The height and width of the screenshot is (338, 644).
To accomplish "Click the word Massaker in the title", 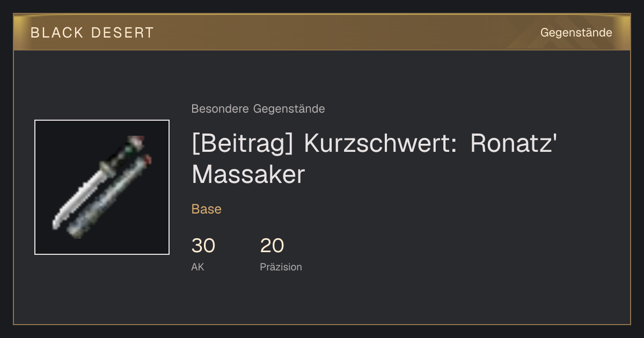I will click(248, 175).
